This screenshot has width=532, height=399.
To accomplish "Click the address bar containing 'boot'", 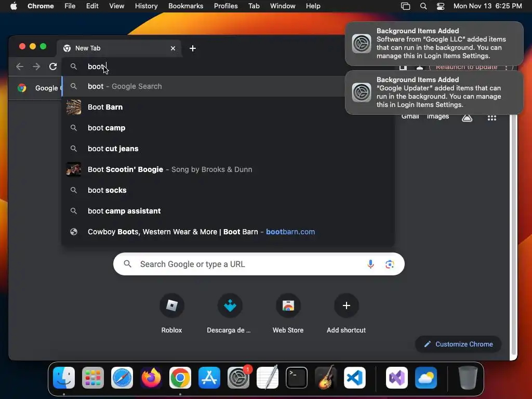I will [204, 66].
